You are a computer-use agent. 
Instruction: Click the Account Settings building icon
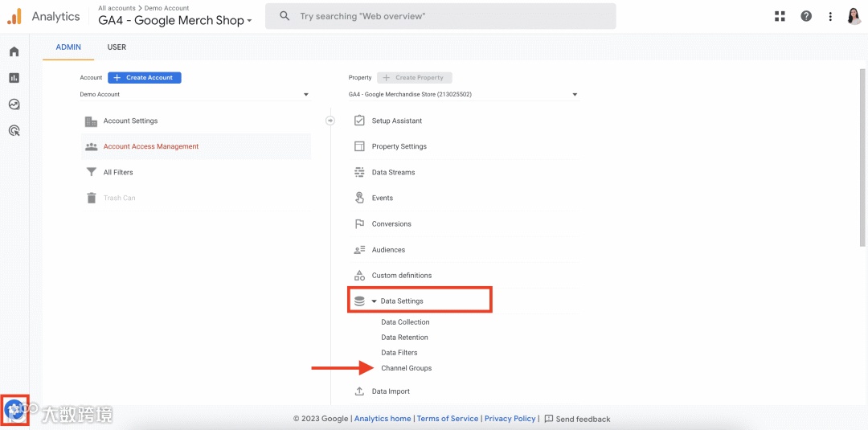tap(91, 121)
